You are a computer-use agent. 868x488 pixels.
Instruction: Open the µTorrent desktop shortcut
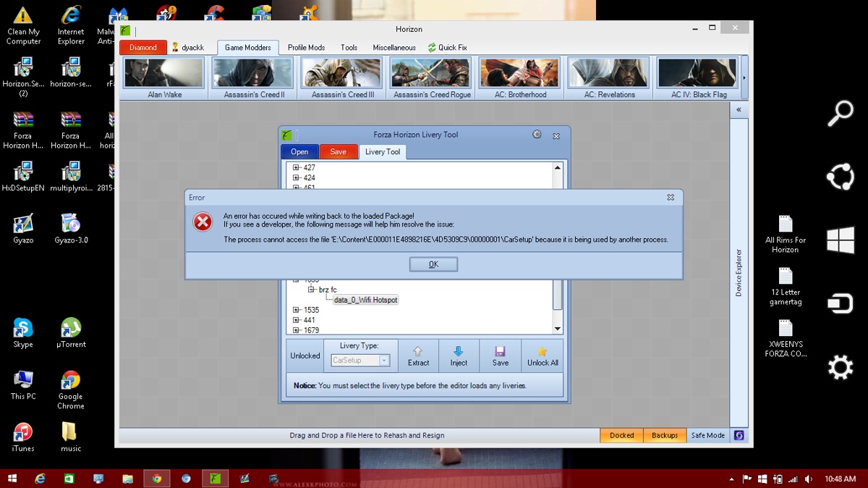(71, 332)
